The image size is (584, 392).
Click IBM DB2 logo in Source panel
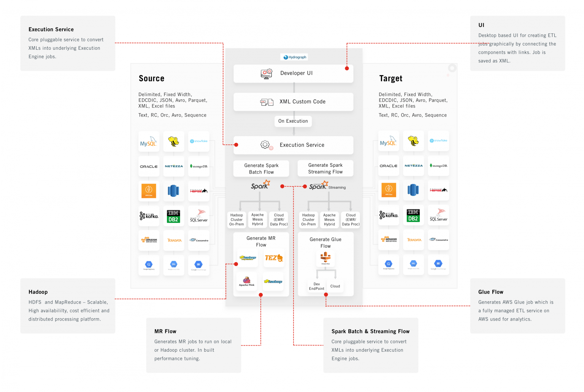point(174,216)
